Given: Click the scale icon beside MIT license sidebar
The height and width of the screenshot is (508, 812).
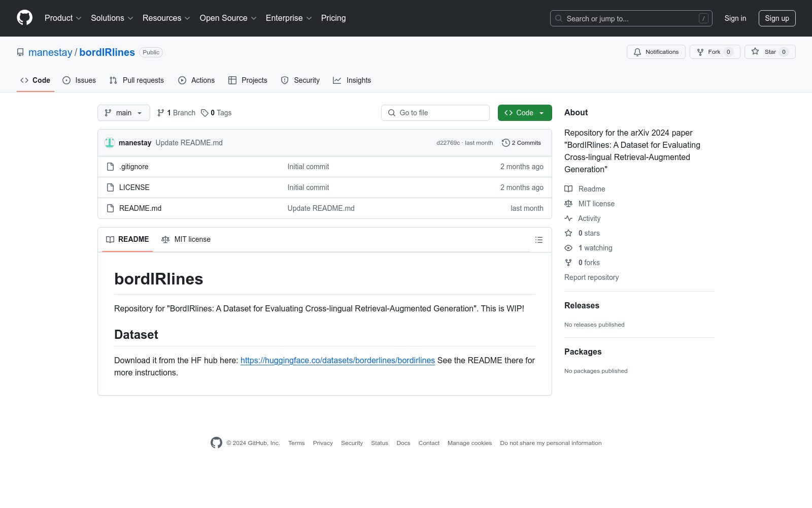Looking at the screenshot, I should point(568,204).
